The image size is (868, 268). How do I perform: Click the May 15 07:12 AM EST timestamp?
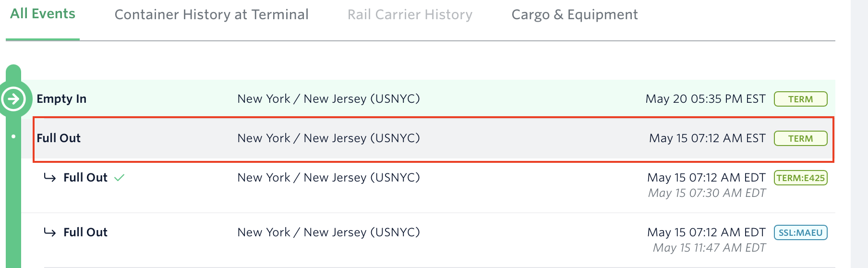coord(707,138)
